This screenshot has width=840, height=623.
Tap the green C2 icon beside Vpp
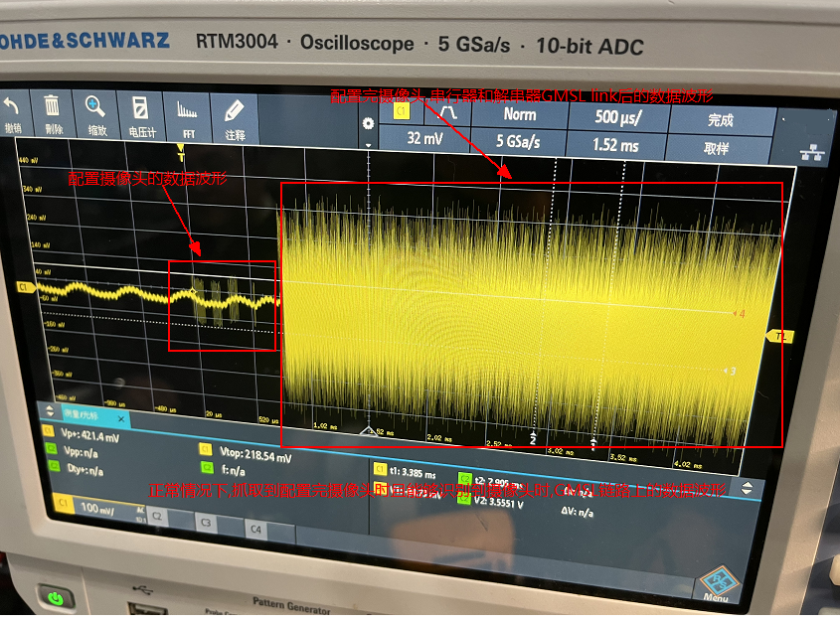pos(52,448)
